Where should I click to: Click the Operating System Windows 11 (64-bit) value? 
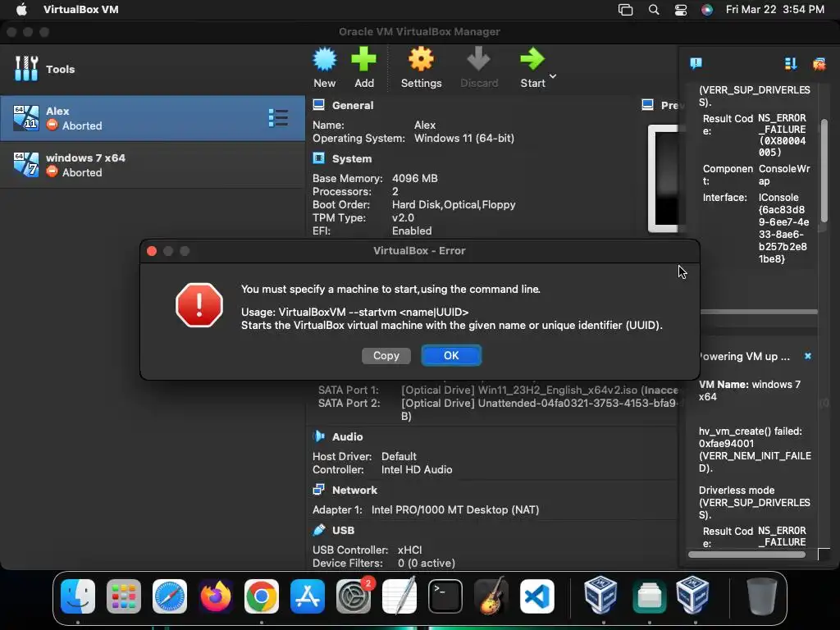(x=464, y=138)
